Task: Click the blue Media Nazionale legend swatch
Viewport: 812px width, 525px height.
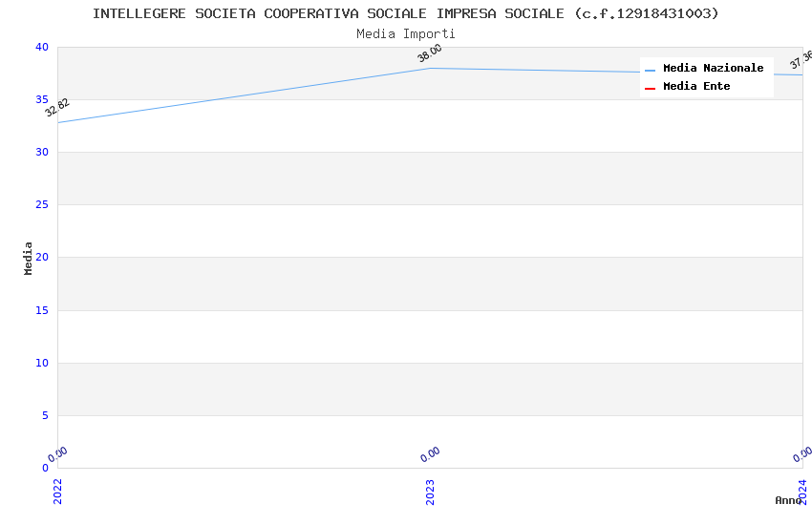Action: 650,70
